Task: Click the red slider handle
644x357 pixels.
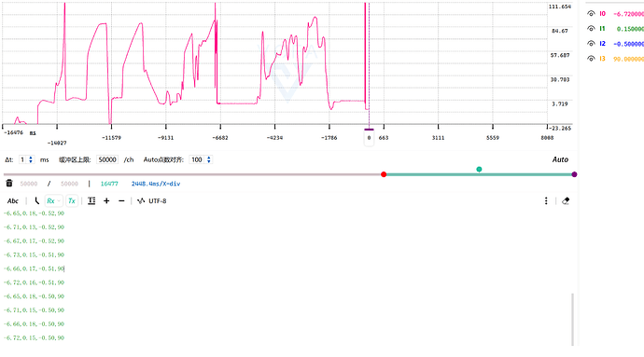Action: (x=384, y=174)
